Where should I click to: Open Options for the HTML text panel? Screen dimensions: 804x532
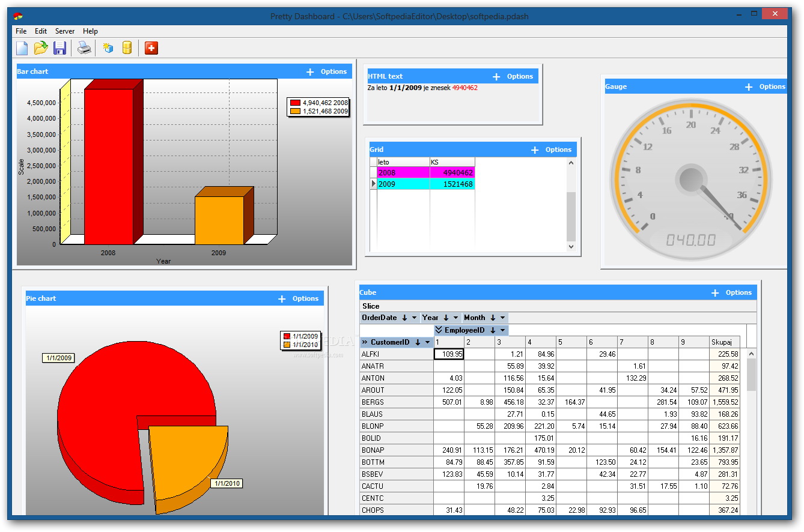pyautogui.click(x=520, y=76)
